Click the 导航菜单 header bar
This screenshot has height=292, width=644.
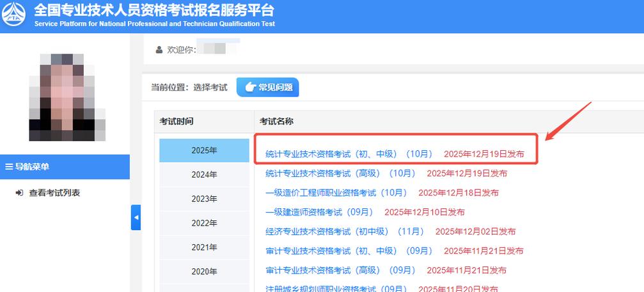(65, 167)
